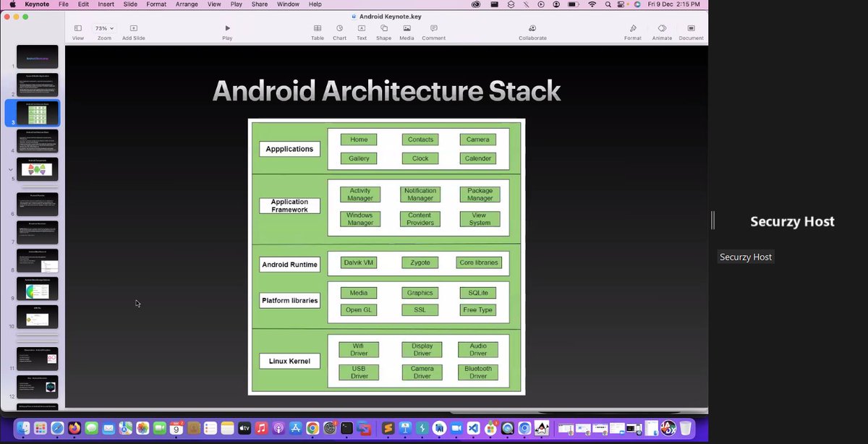The image size is (868, 444).
Task: Click the 'Android Architecture Stack' slide title
Action: (x=386, y=91)
